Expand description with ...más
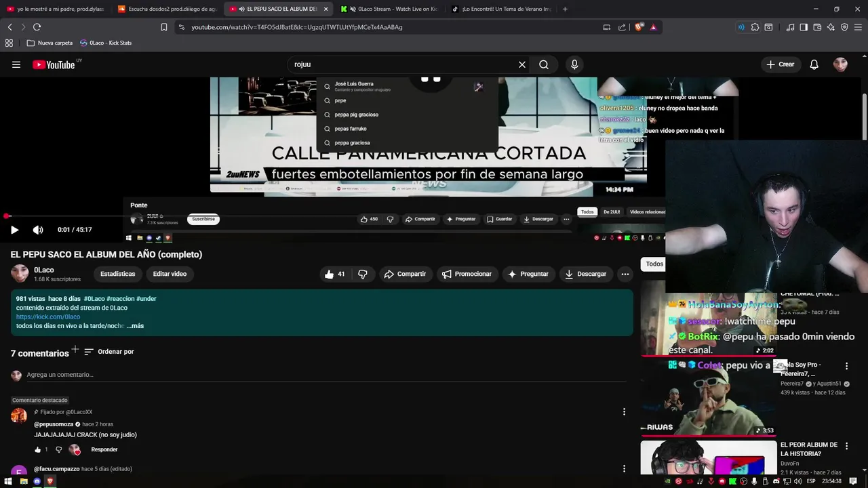Screen dimensions: 868x488 coord(135,326)
